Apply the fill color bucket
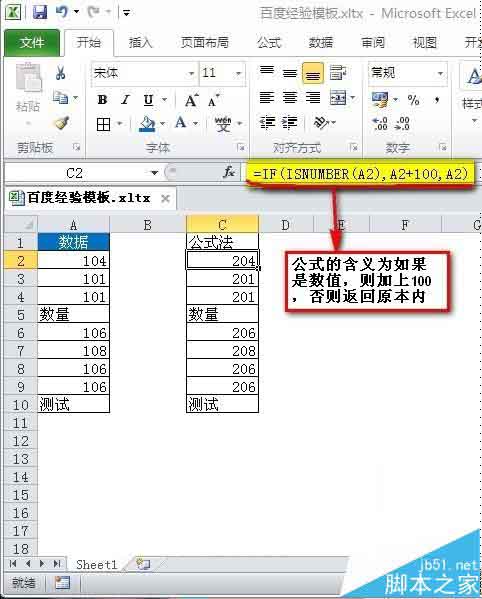The height and width of the screenshot is (599, 482). pos(147,124)
